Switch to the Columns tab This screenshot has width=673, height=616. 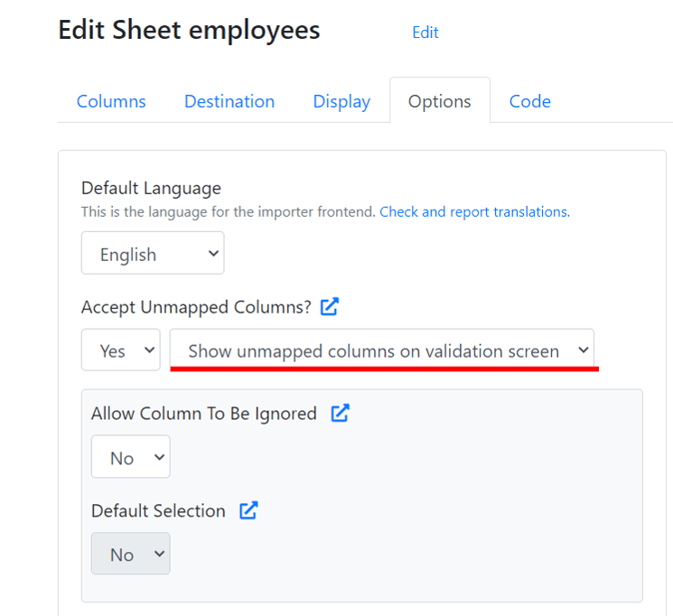111,101
